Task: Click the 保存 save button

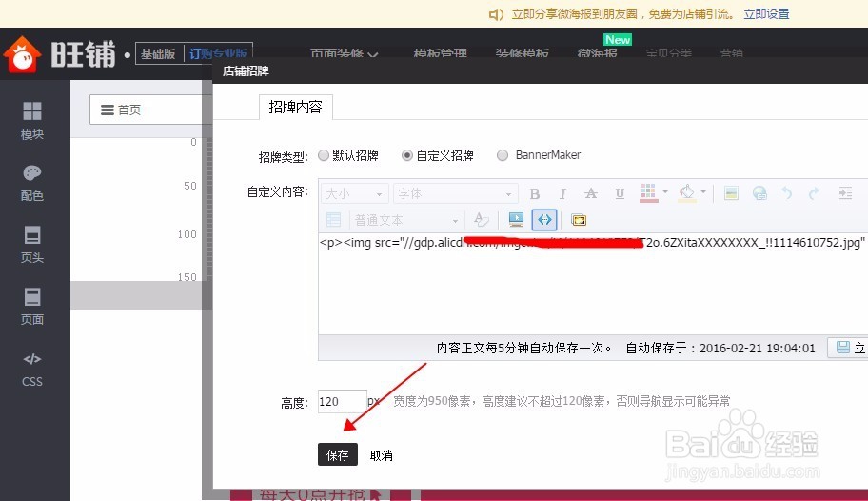Action: coord(338,454)
